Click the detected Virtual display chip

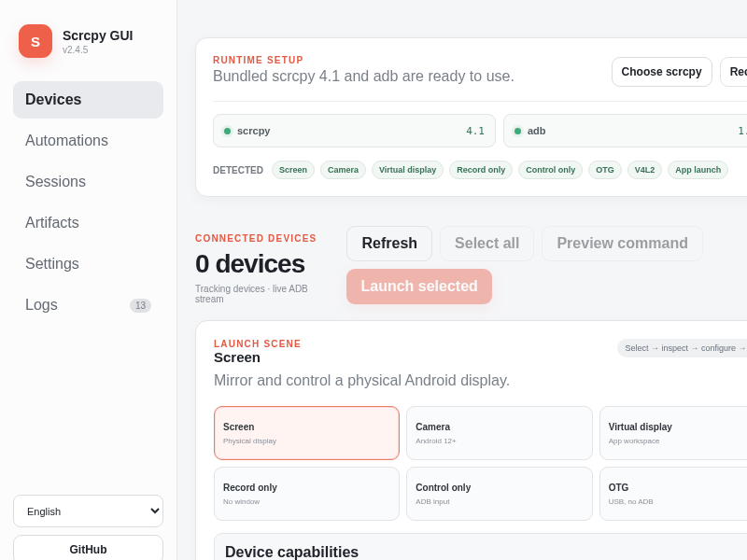point(407,170)
